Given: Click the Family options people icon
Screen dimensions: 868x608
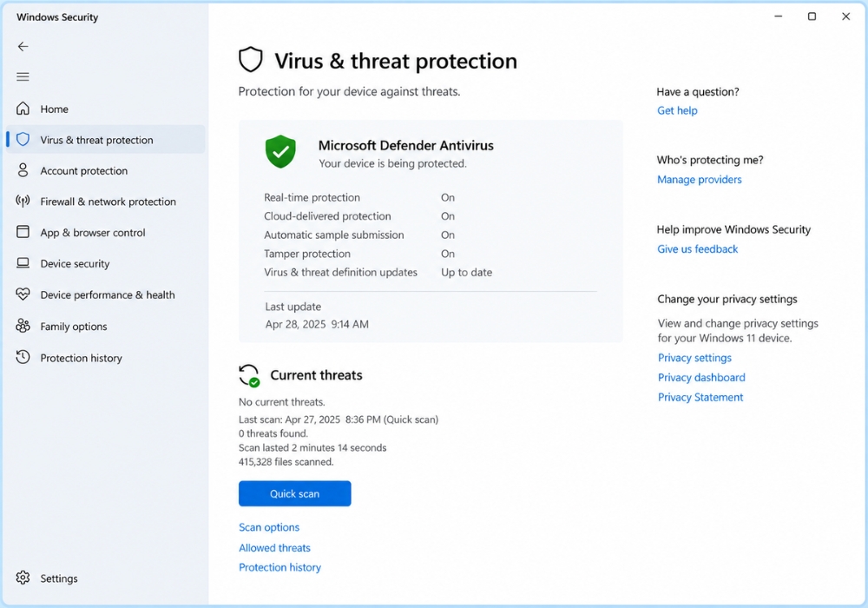Looking at the screenshot, I should [23, 326].
